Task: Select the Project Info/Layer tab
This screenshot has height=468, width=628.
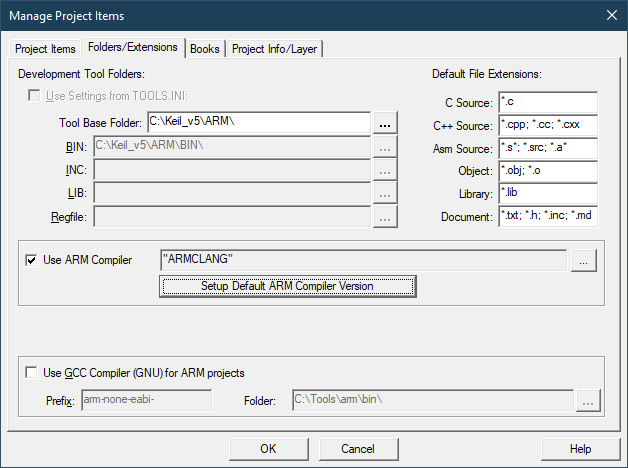Action: 276,49
